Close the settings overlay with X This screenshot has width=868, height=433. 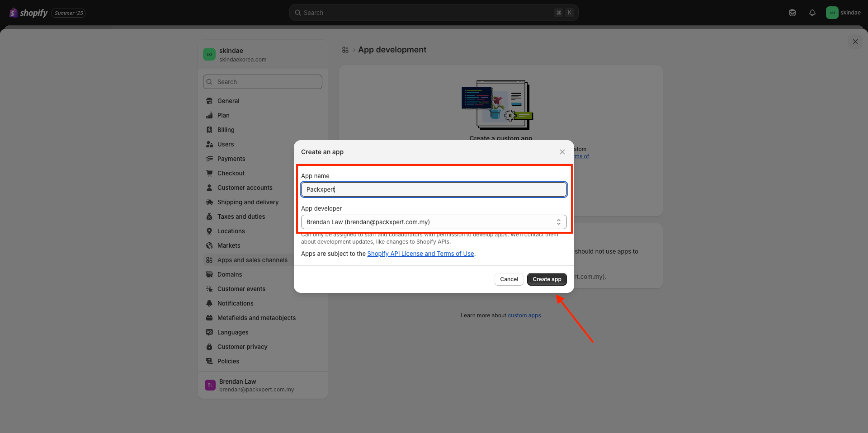(x=855, y=42)
